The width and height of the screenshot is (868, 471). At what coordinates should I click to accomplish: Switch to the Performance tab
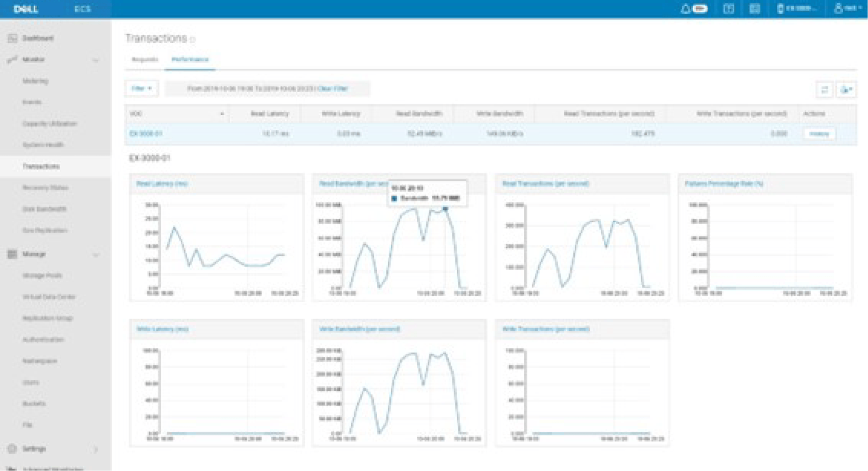(190, 60)
